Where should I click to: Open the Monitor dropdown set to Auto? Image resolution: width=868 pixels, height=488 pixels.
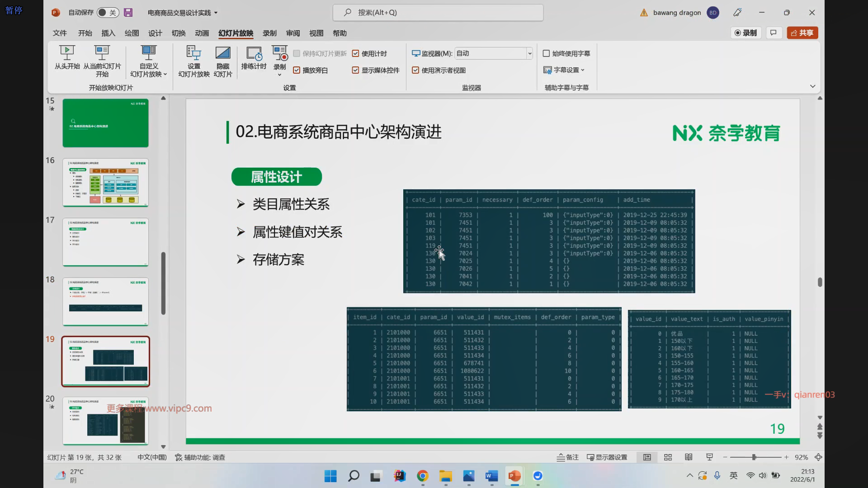pos(529,53)
